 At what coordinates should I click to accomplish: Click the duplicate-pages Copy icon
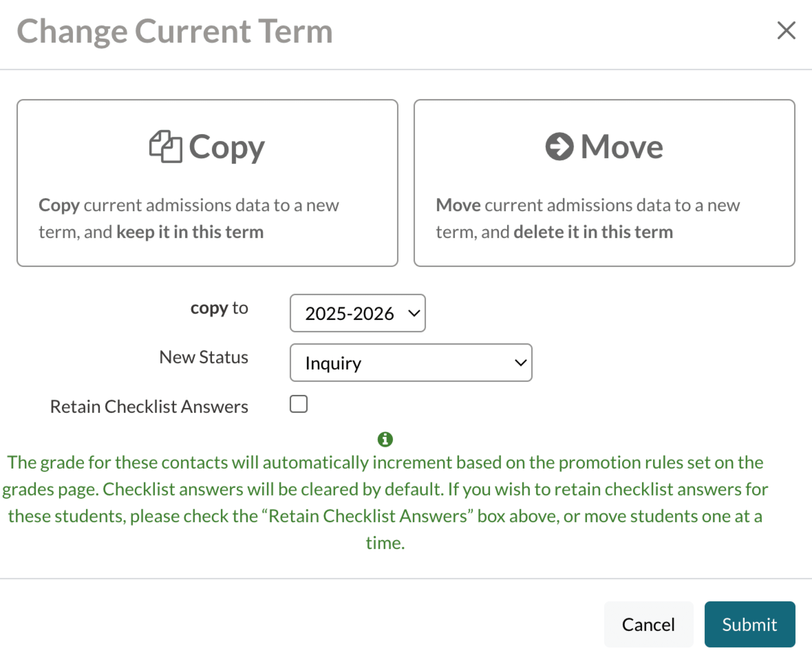coord(165,147)
